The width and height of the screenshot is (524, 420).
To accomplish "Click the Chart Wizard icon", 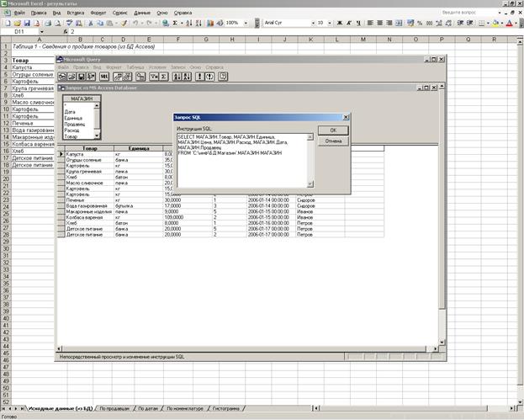I will (x=210, y=23).
